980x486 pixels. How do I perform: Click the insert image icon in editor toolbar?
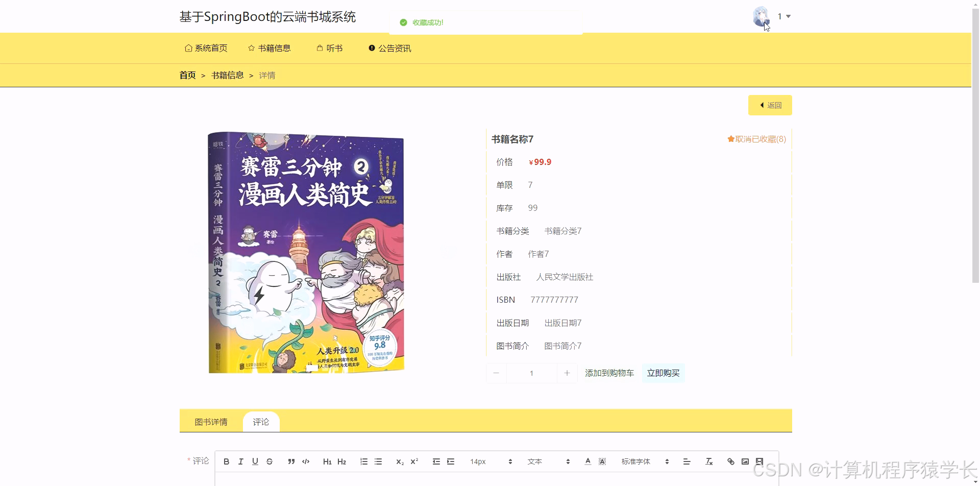tap(745, 461)
